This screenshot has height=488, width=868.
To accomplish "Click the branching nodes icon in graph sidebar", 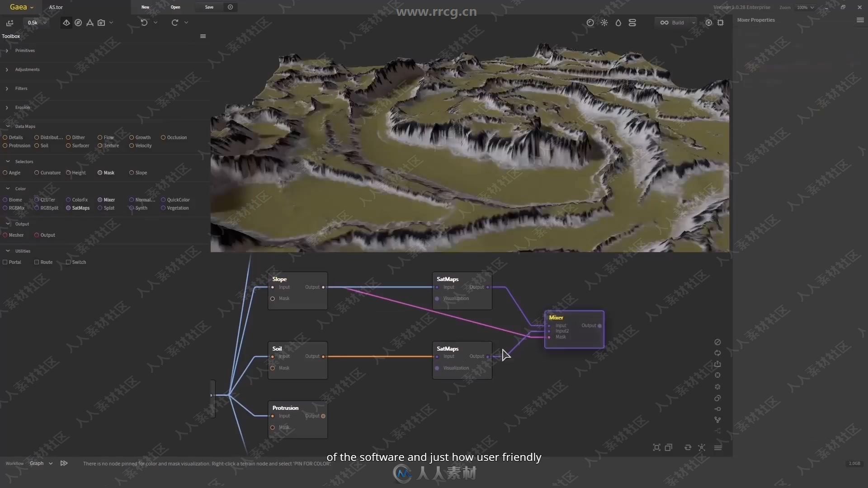I will (717, 420).
